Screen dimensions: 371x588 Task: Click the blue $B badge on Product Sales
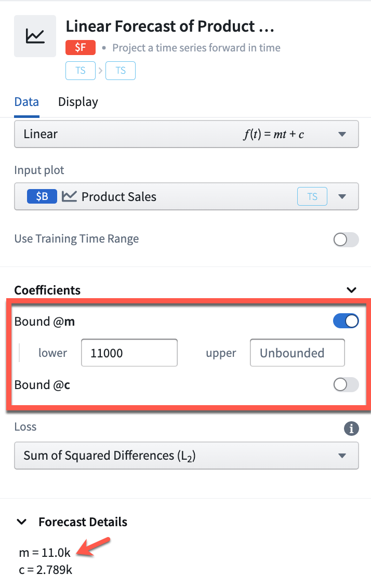42,196
